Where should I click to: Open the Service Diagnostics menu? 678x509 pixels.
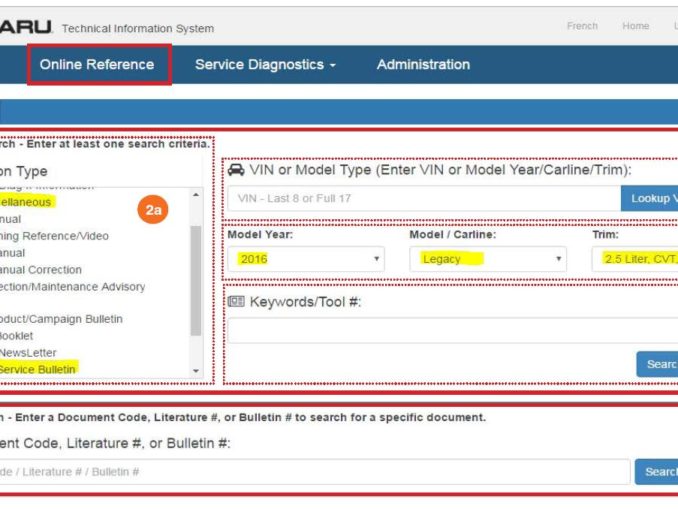265,65
